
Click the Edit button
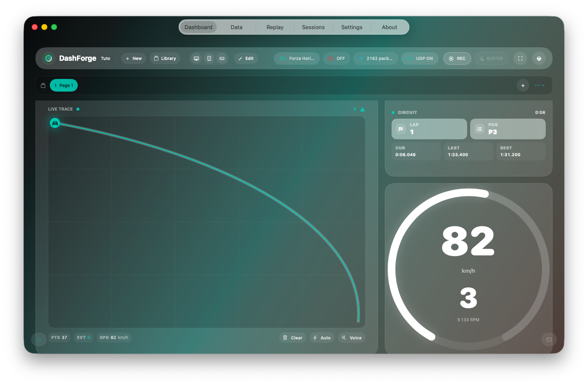tap(246, 58)
